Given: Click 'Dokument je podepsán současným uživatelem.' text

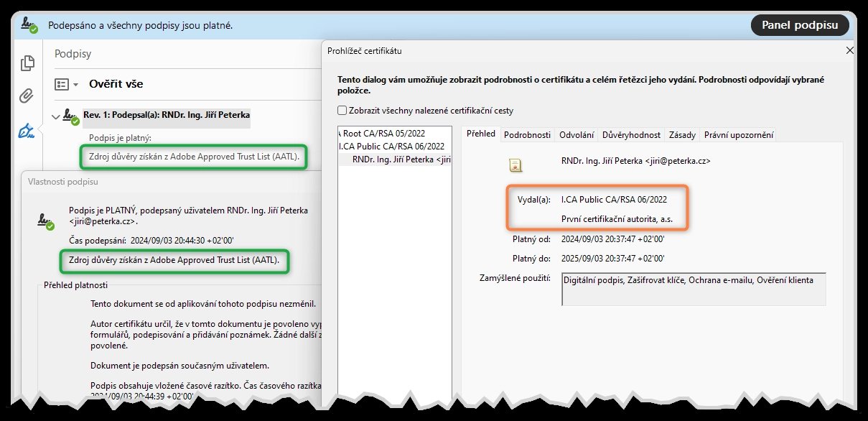Looking at the screenshot, I should coord(179,366).
